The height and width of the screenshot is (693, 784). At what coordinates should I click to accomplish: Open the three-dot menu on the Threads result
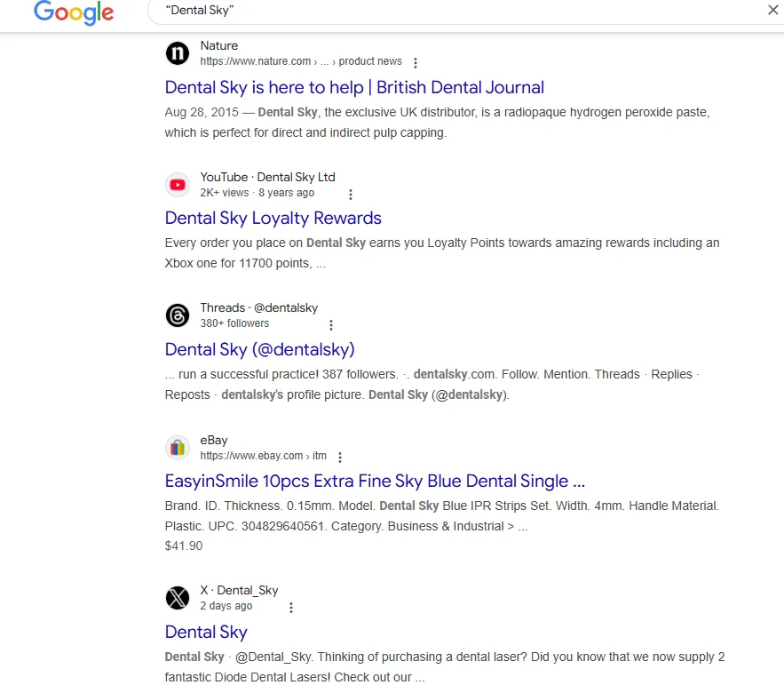click(331, 325)
